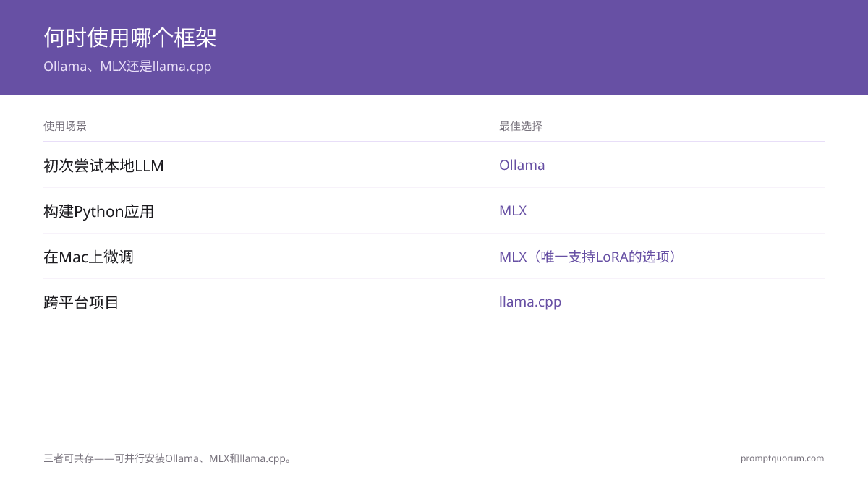Click the 使用场景 column header
Image resolution: width=868 pixels, height=488 pixels.
(65, 126)
